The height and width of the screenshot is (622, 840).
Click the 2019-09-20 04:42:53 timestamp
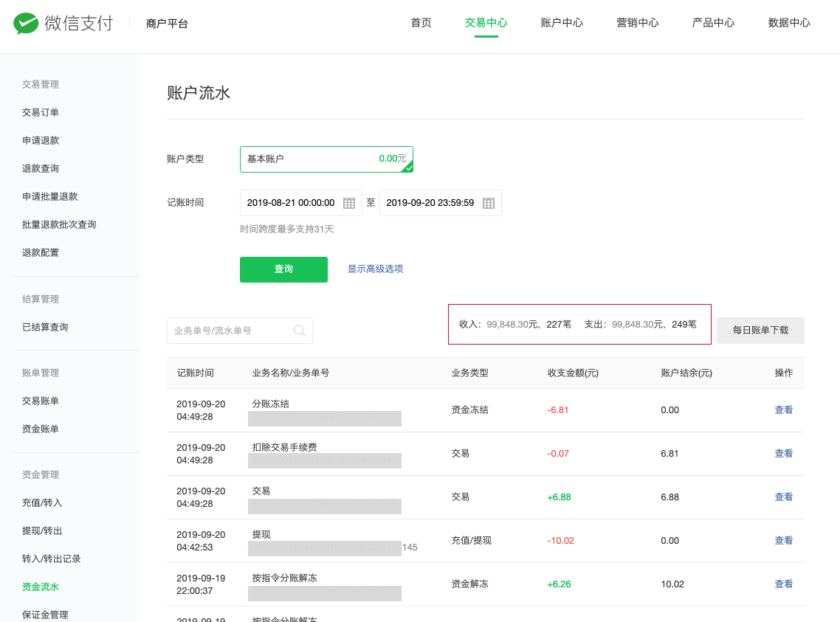point(201,541)
